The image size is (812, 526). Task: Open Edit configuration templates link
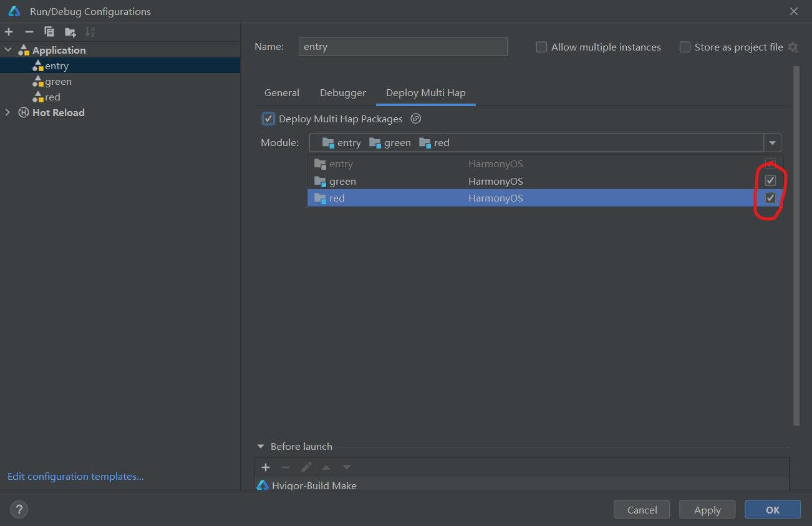click(x=75, y=476)
